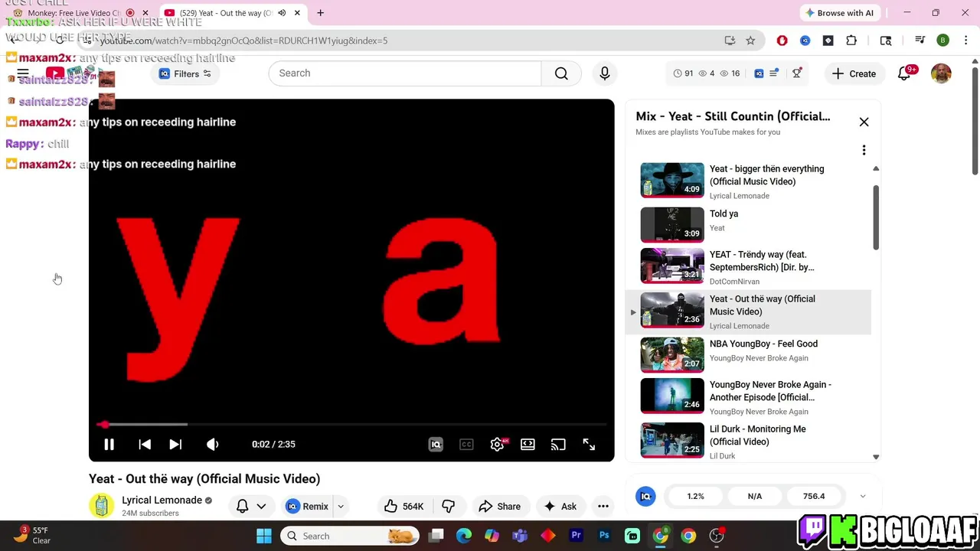Click Browse with AI button

pos(838,13)
